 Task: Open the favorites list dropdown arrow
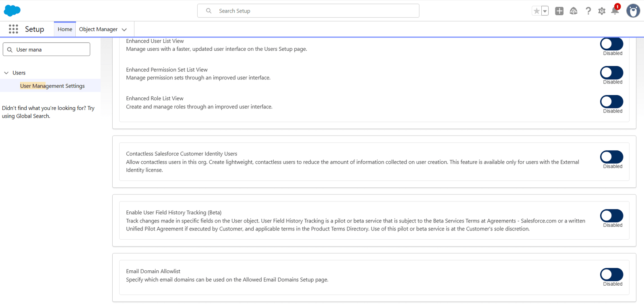(x=545, y=11)
